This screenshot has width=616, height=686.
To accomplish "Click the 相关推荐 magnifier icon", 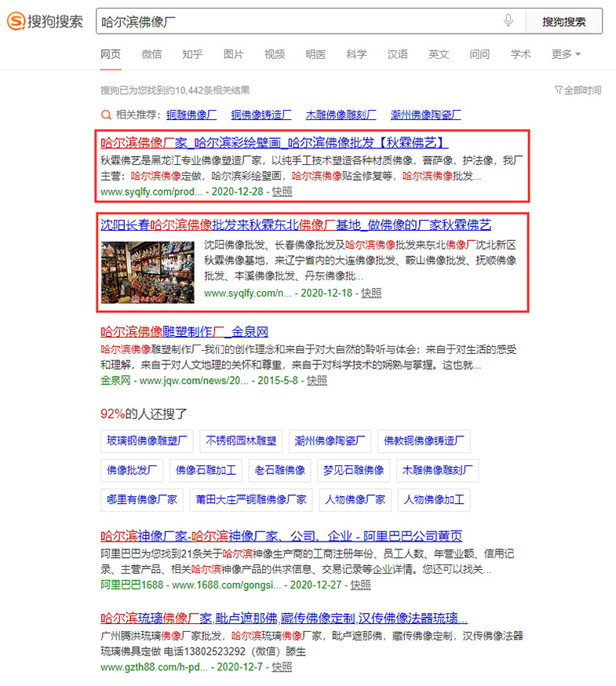I will [x=106, y=114].
